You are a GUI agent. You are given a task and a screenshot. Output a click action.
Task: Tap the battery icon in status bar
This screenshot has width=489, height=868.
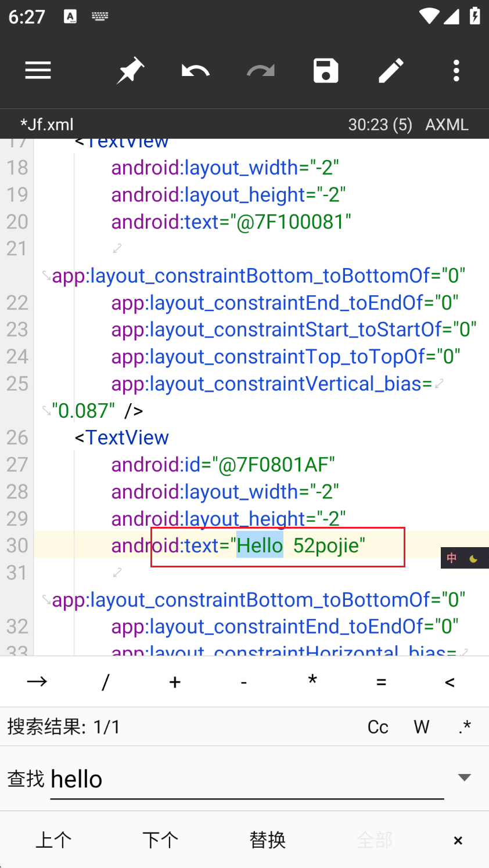click(x=475, y=16)
